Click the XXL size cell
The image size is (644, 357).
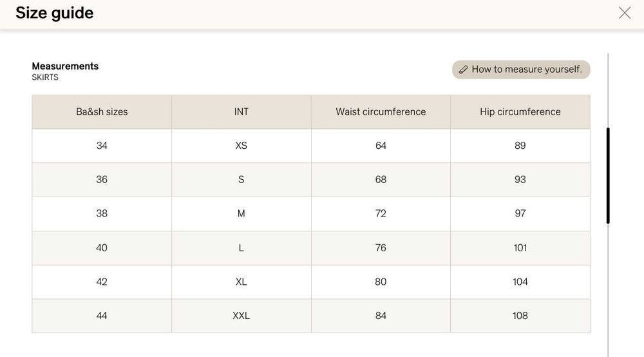[241, 316]
